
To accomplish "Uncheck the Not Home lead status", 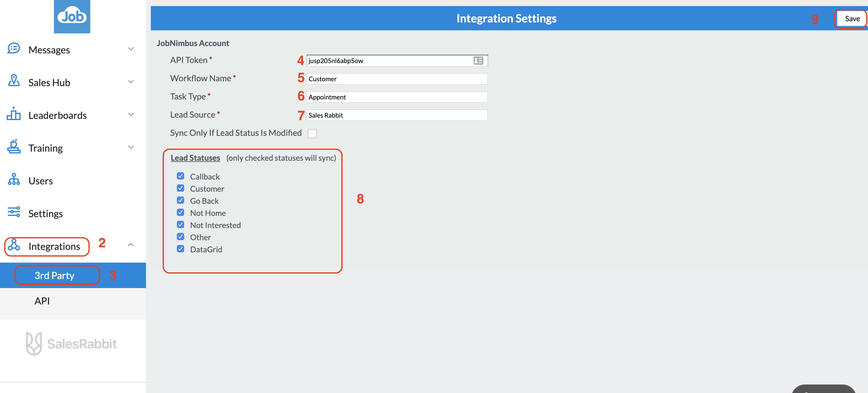I will pyautogui.click(x=181, y=213).
